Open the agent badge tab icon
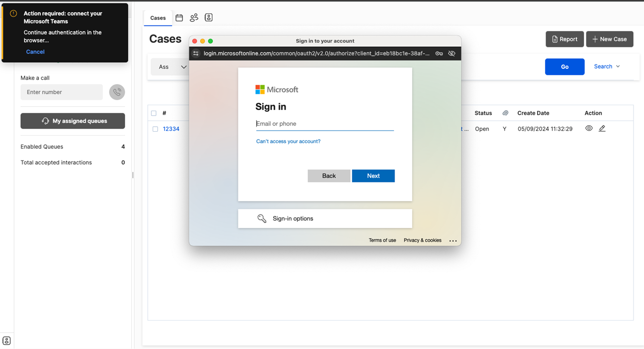644x349 pixels. tap(209, 17)
